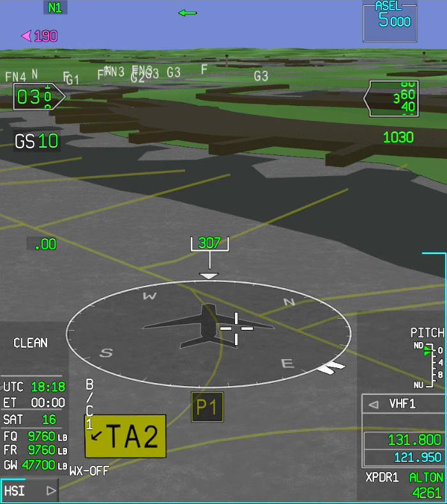Toggle the CLEAN configuration indicator
Viewport: 447px width, 504px height.
click(31, 343)
